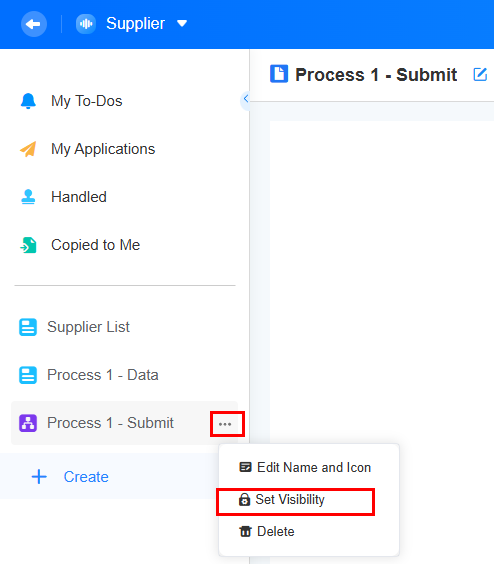This screenshot has height=564, width=494.
Task: Select the Handled stamp icon
Action: [x=28, y=197]
